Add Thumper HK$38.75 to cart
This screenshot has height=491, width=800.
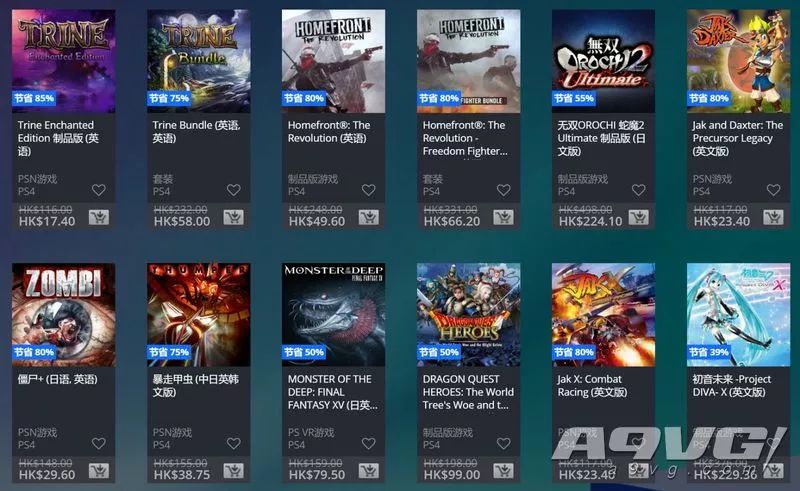point(233,471)
